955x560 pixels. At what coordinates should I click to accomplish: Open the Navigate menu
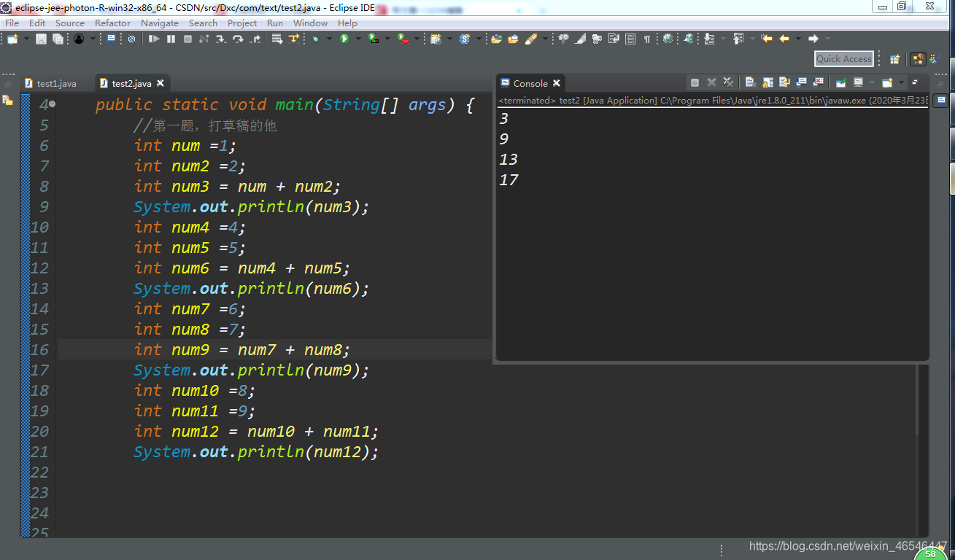159,23
